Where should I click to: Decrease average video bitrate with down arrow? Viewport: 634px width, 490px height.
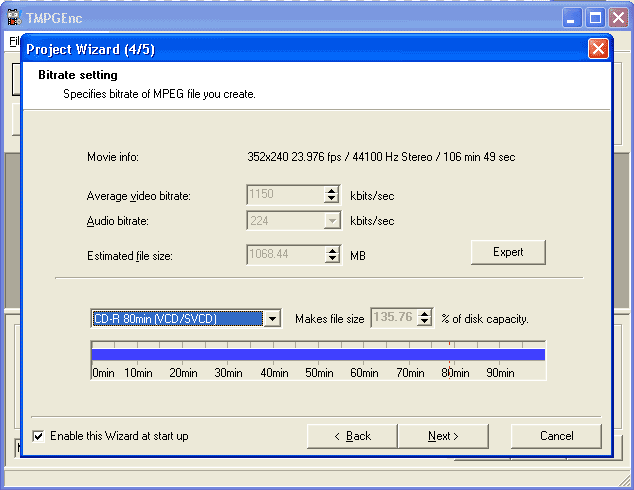332,200
